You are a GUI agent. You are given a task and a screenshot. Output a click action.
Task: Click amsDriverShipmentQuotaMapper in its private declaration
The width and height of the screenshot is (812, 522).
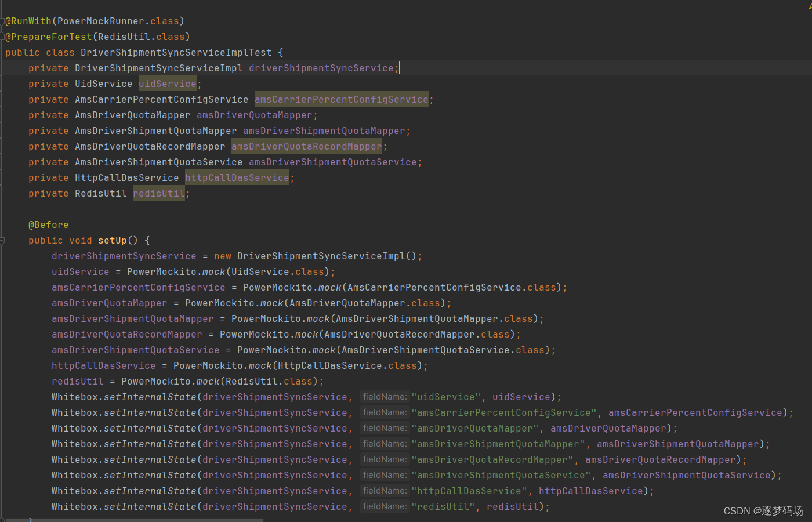pos(324,131)
